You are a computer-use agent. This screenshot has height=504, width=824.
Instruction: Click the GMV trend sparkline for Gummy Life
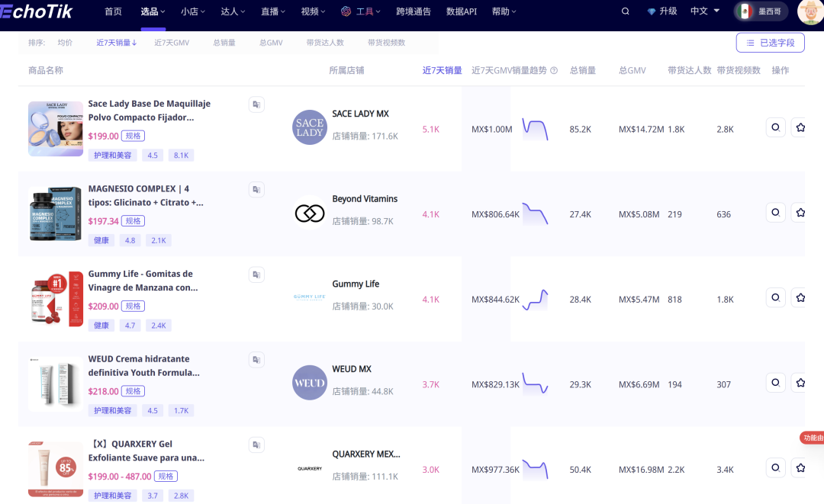(535, 299)
